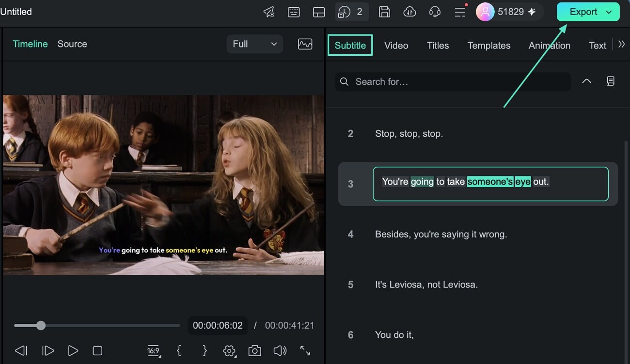Click the current timecode 00:00:06:02
This screenshot has width=630, height=364.
tap(218, 326)
